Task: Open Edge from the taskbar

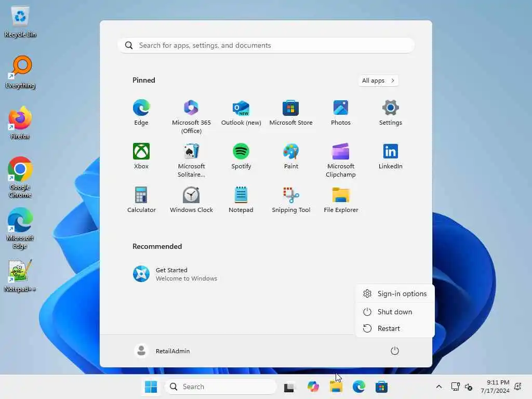Action: click(x=358, y=387)
